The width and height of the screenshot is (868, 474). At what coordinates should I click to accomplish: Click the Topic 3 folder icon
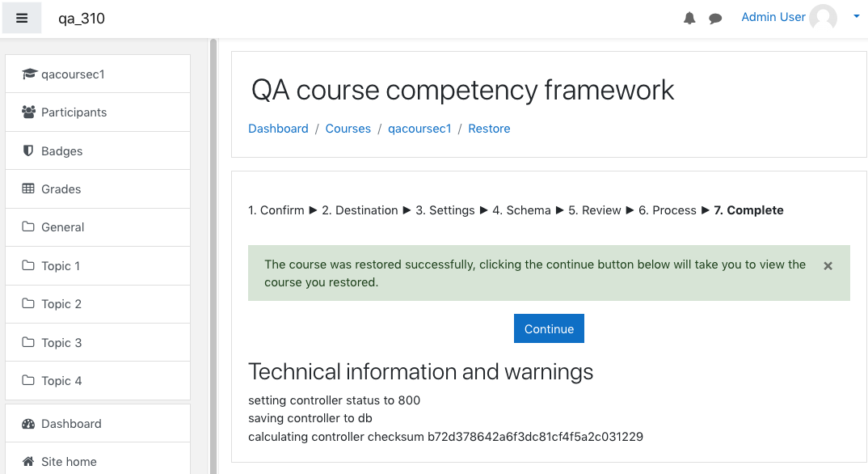click(x=28, y=342)
